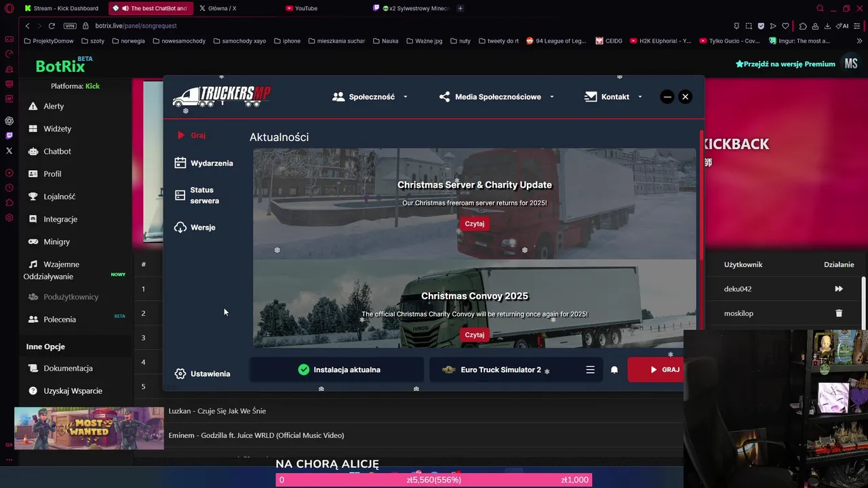Open Wersje download section in TruckersMP
Image resolution: width=868 pixels, height=488 pixels.
point(195,227)
